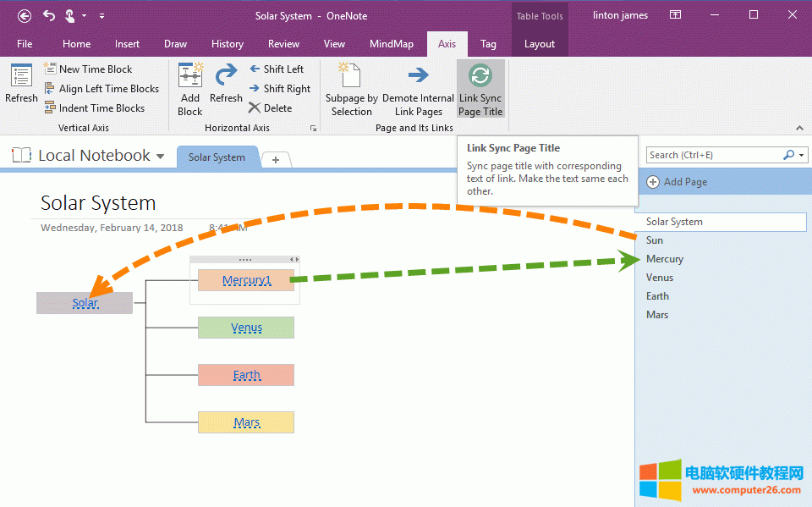Image resolution: width=812 pixels, height=507 pixels.
Task: Toggle Link Sync Page Title
Action: pos(480,85)
